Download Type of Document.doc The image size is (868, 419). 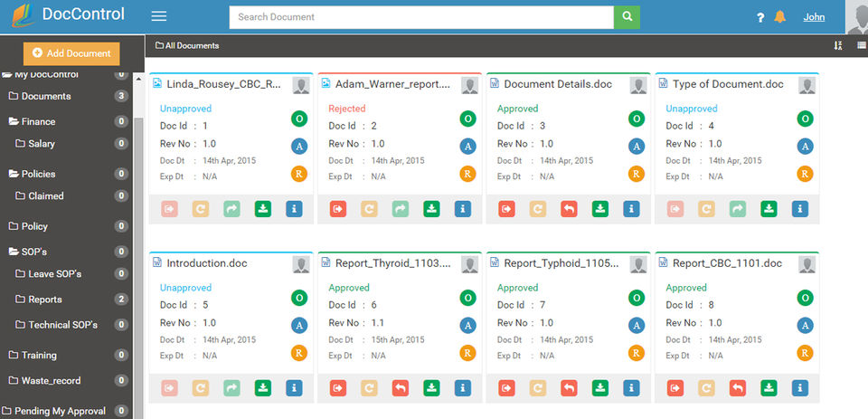(x=769, y=209)
